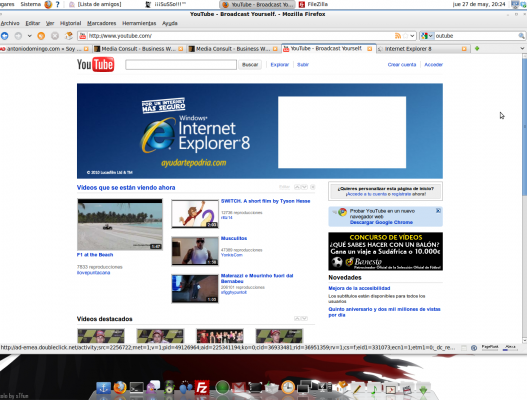This screenshot has width=527, height=400.
Task: Click the anchor Docky icon in the dock
Action: tap(103, 388)
